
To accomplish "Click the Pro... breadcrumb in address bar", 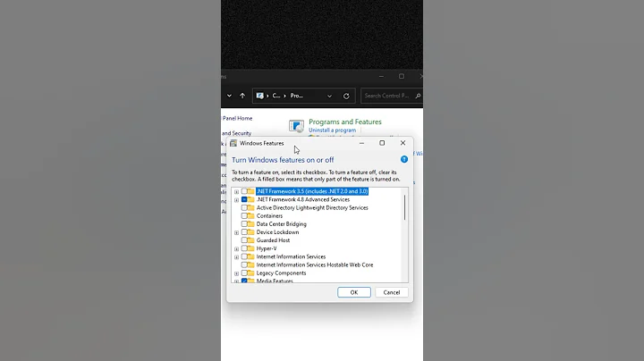I will 297,96.
